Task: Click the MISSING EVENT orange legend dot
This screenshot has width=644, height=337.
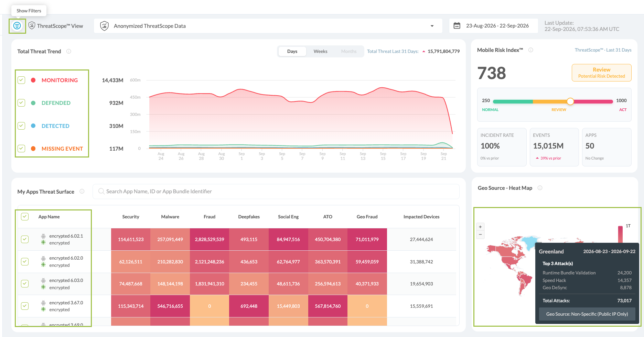Action: coord(33,149)
